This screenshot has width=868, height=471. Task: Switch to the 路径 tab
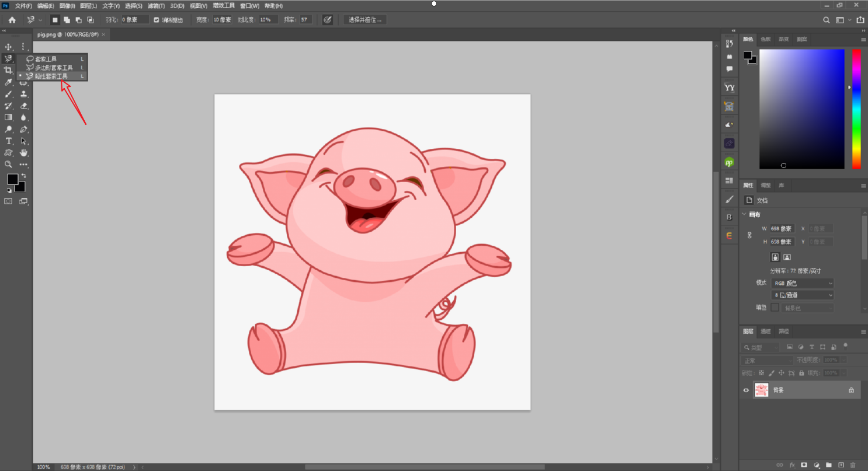784,332
